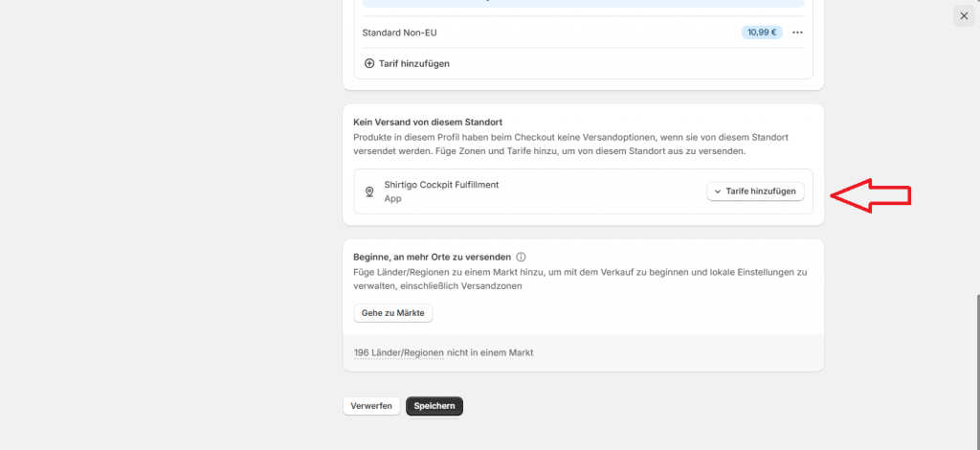Click the App label under Shirtigo Cockpit

pos(392,199)
